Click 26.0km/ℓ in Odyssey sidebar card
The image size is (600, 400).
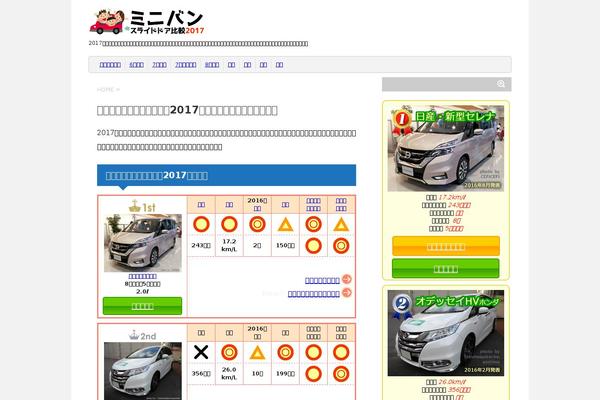[x=452, y=382]
